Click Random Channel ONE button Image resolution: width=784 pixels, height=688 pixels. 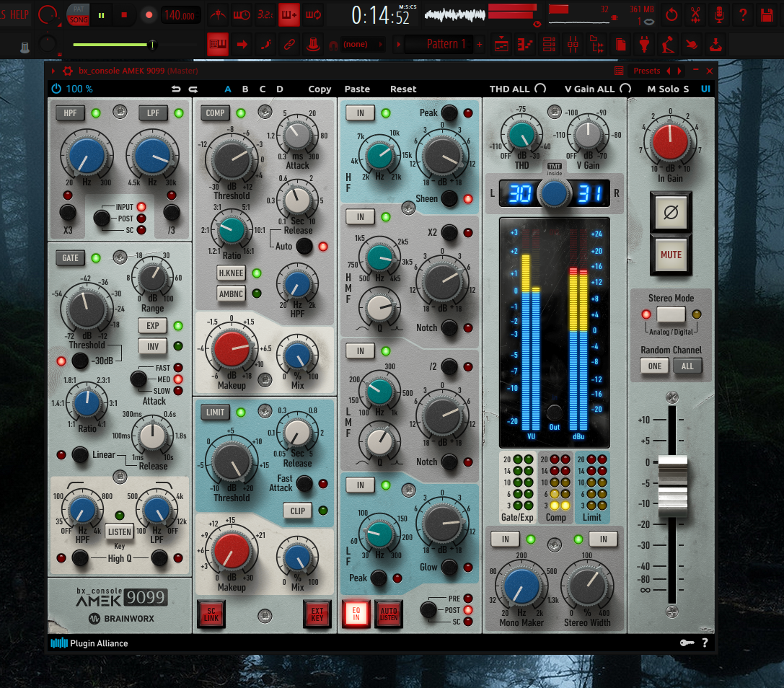tap(654, 366)
